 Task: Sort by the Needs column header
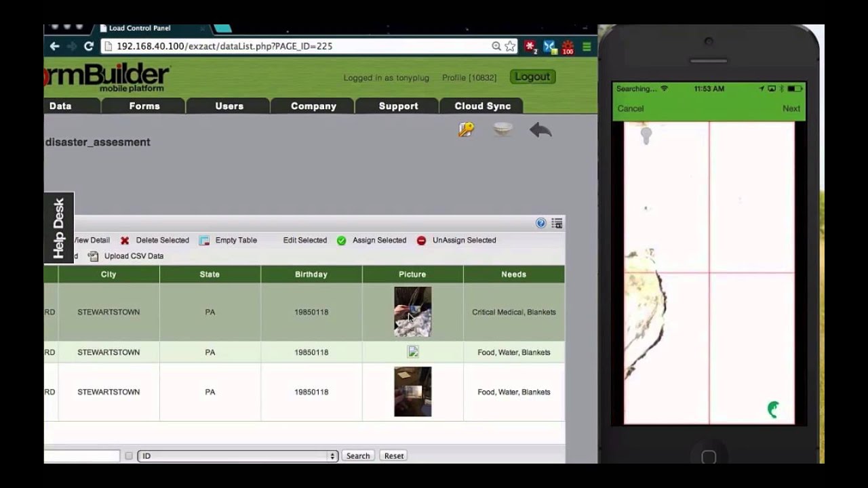514,274
